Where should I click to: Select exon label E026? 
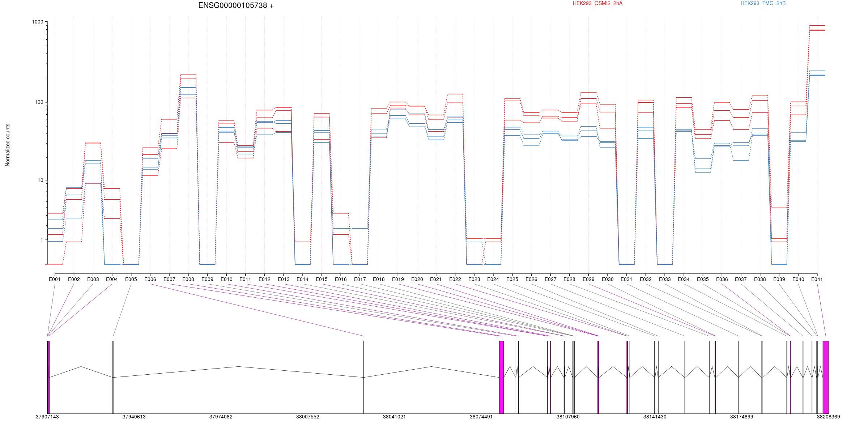(531, 279)
